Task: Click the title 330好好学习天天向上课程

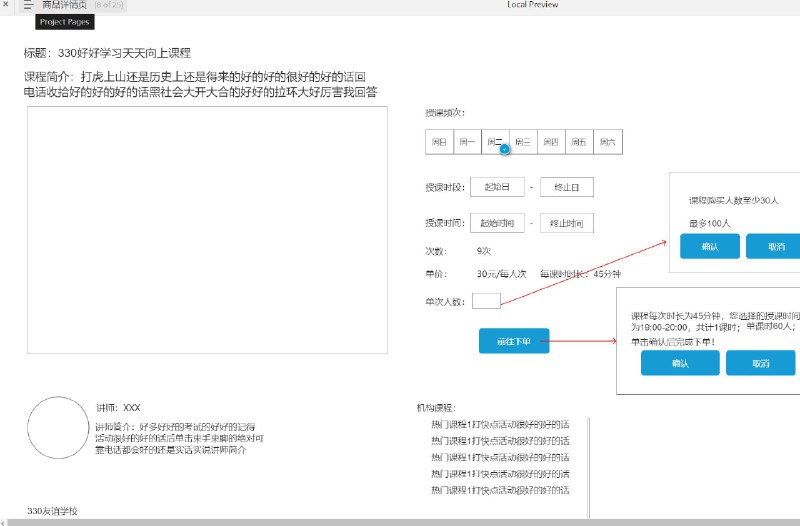Action: pos(124,53)
